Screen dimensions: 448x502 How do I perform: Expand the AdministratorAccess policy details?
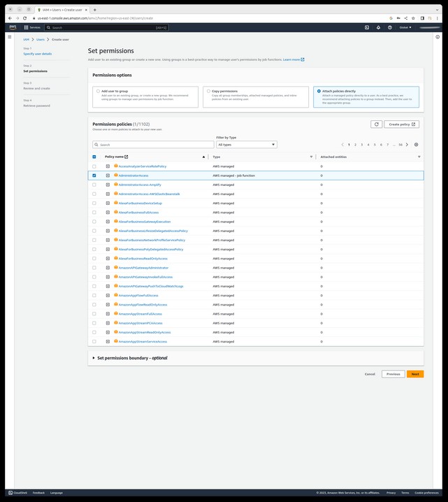point(108,175)
